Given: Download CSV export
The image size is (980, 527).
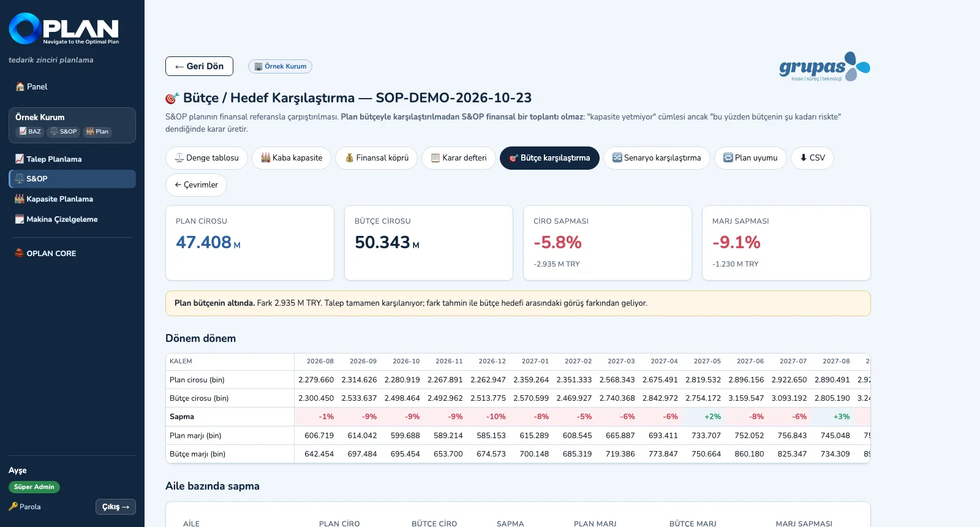Looking at the screenshot, I should pyautogui.click(x=812, y=158).
